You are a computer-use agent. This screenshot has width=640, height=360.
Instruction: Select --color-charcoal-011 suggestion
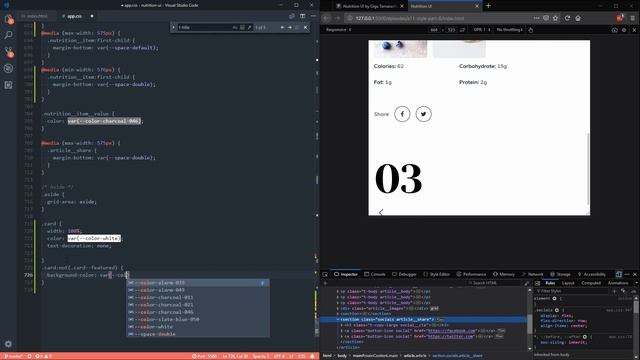pyautogui.click(x=198, y=298)
